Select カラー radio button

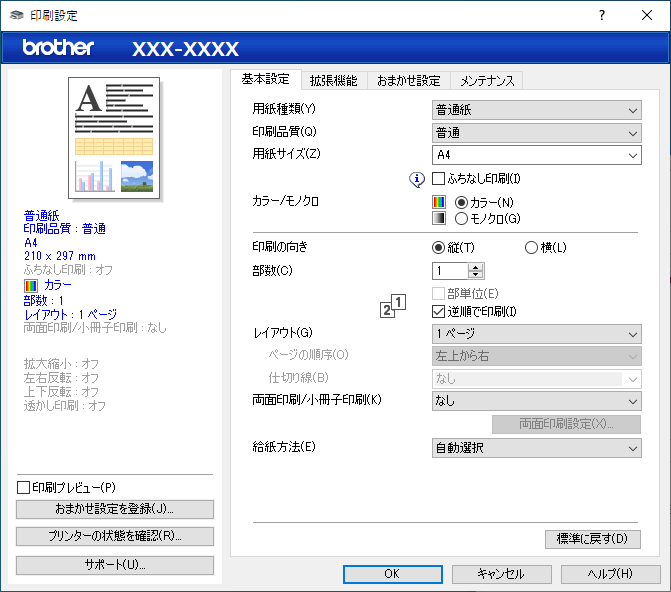(x=461, y=202)
